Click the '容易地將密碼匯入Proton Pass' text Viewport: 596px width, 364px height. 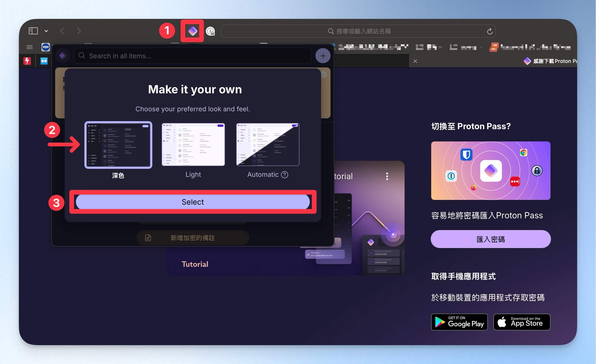(487, 215)
